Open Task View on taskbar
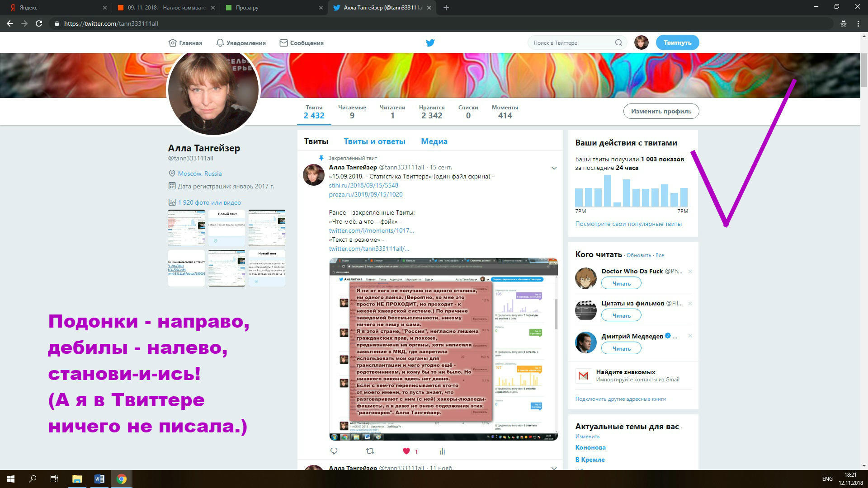 click(x=54, y=479)
